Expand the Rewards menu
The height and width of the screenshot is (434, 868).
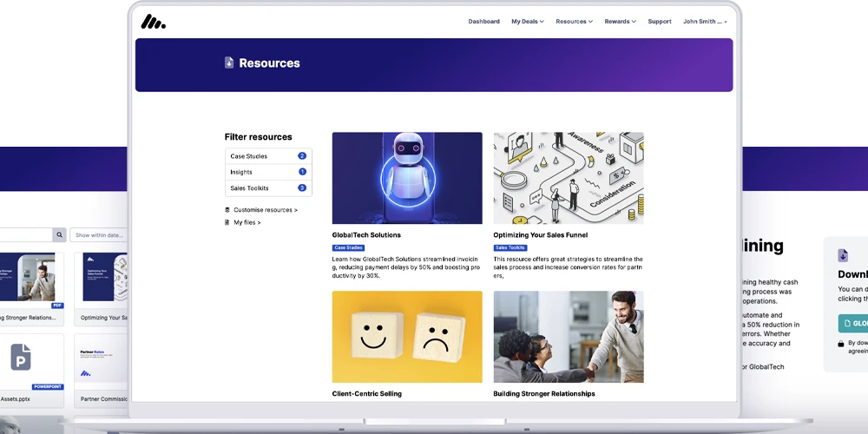[620, 22]
